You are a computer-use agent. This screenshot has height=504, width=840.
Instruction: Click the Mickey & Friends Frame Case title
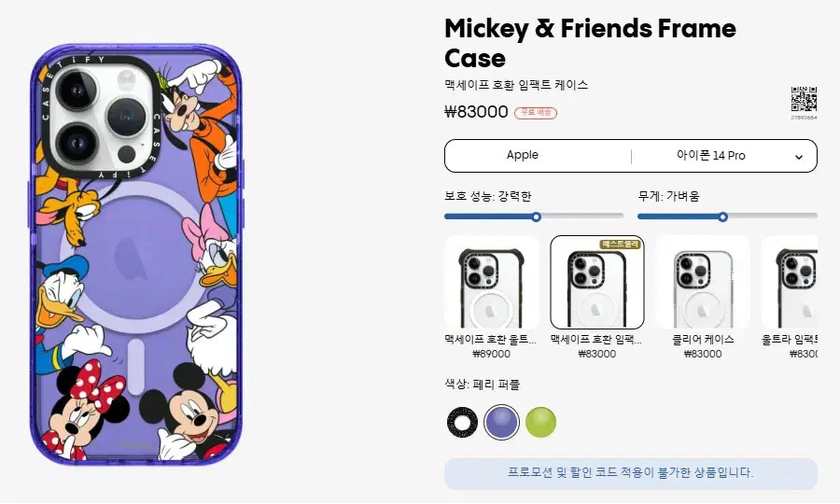[x=591, y=43]
